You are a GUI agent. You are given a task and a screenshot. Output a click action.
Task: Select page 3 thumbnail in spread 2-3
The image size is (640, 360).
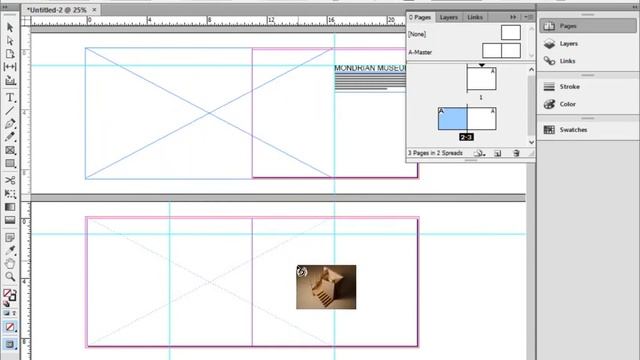click(x=482, y=119)
